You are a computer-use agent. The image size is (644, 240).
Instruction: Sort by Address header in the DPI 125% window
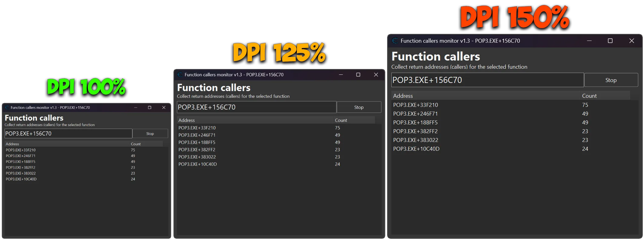pos(255,120)
